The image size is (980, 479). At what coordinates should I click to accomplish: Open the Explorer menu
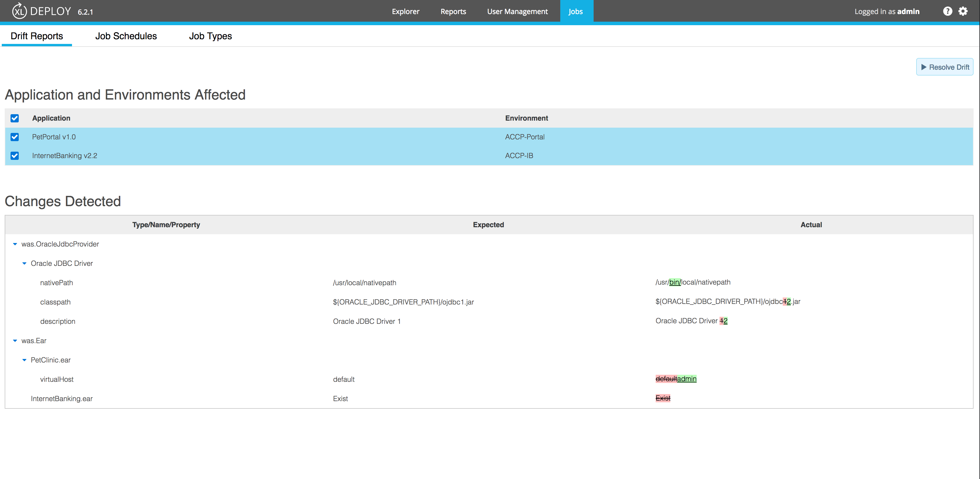[x=405, y=11]
